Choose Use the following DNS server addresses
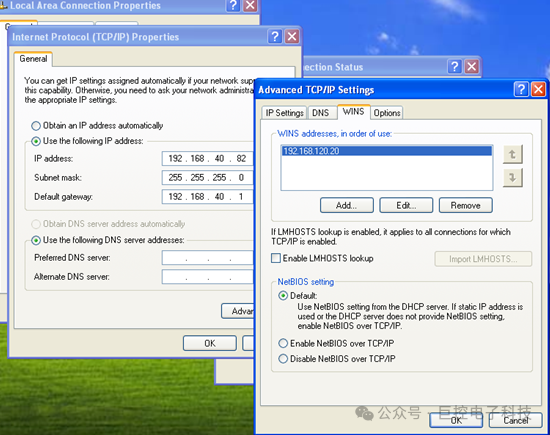 (36, 240)
